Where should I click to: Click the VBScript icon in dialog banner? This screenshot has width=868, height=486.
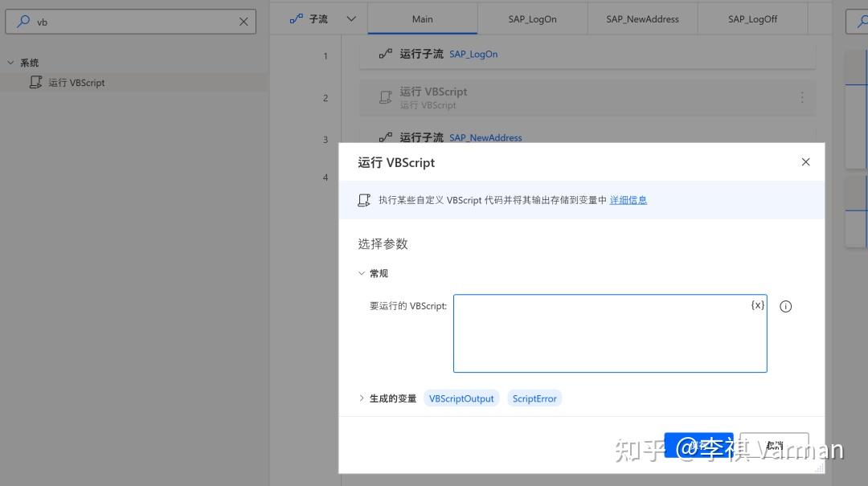point(364,200)
